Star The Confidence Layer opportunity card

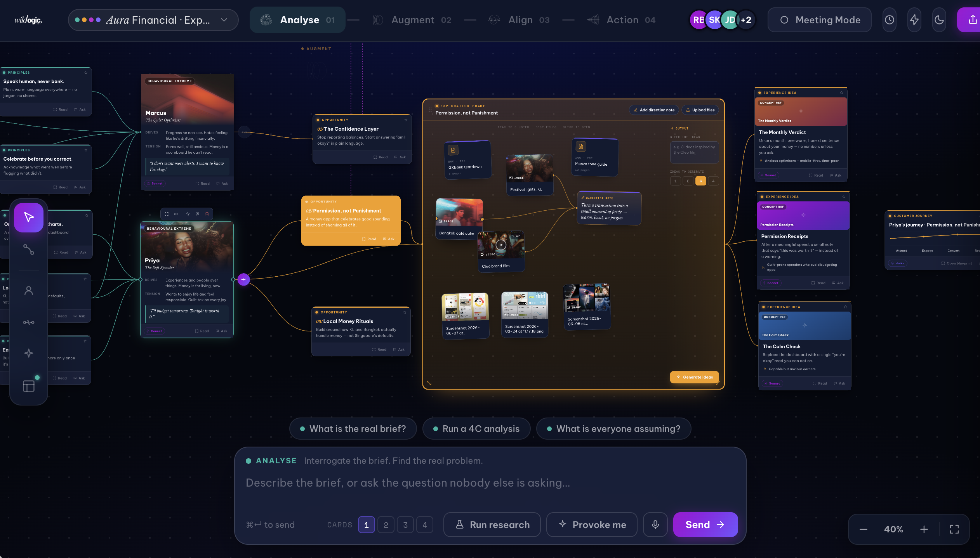(x=406, y=120)
